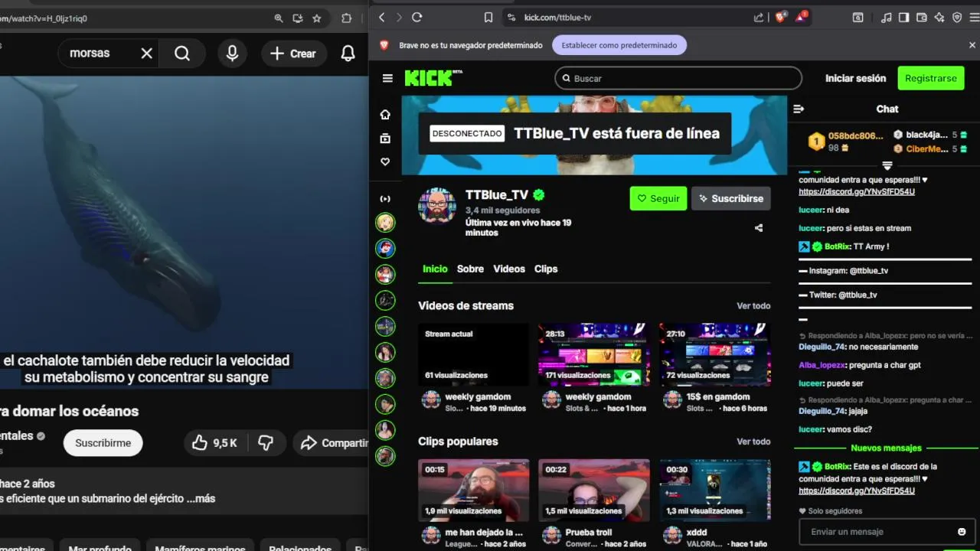Viewport: 980px width, 551px height.
Task: Play the 'xddd' 00:30 clip thumbnail
Action: (x=715, y=490)
